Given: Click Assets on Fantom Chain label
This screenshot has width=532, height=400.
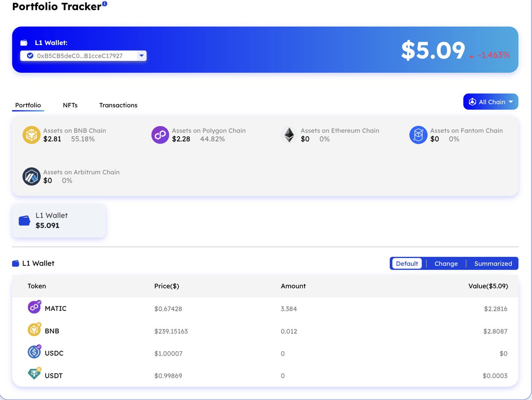Looking at the screenshot, I should [x=466, y=131].
